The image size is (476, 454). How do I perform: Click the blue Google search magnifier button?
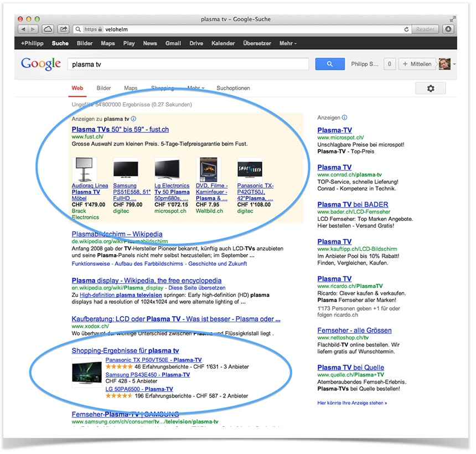tap(330, 64)
